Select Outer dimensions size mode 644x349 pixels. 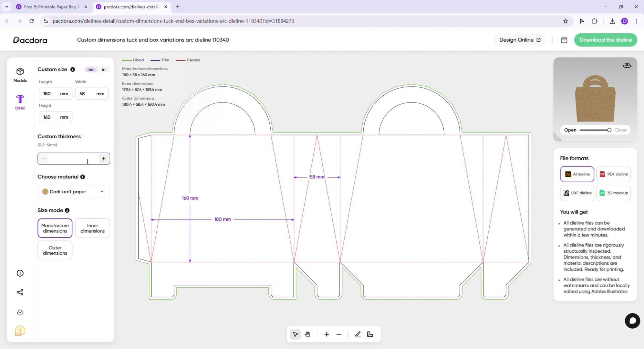click(x=55, y=250)
